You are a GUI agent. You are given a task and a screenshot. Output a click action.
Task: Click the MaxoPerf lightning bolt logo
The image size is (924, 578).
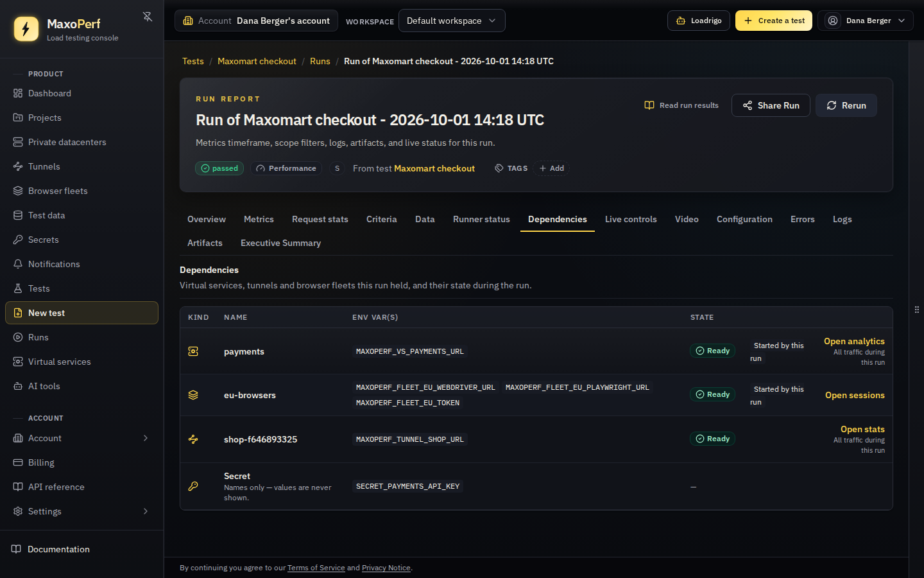click(x=26, y=29)
